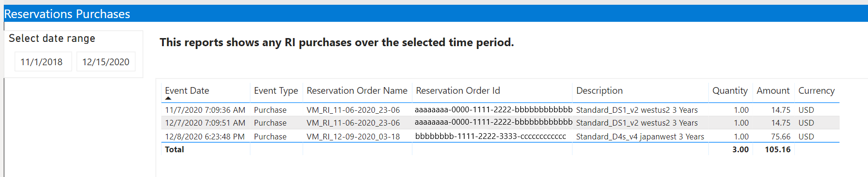Sort by Quantity column header

[x=730, y=90]
